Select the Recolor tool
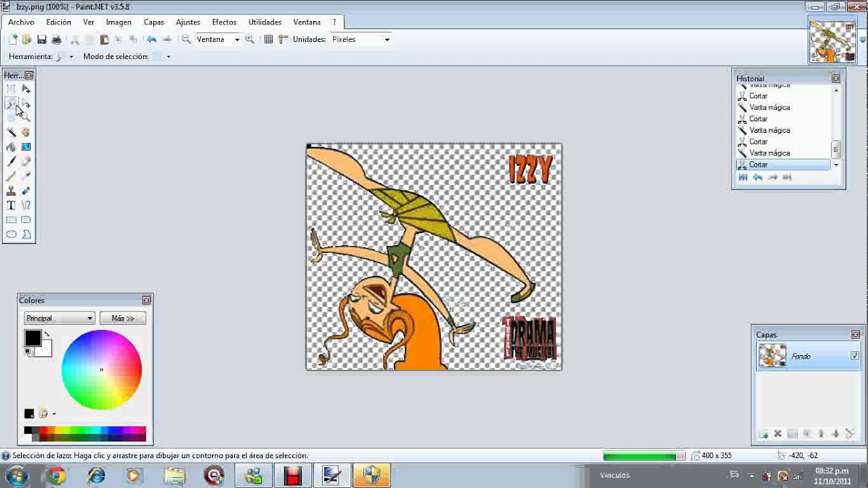The image size is (868, 488). point(26,190)
